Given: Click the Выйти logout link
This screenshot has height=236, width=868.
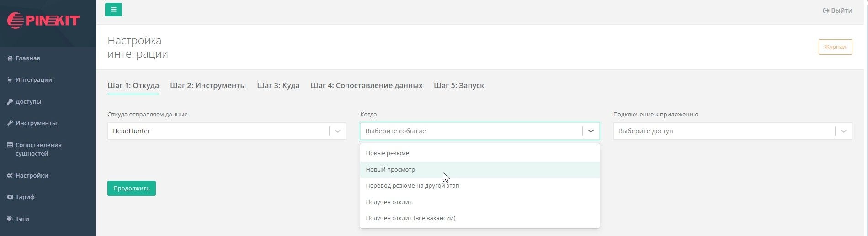Looking at the screenshot, I should (x=838, y=10).
